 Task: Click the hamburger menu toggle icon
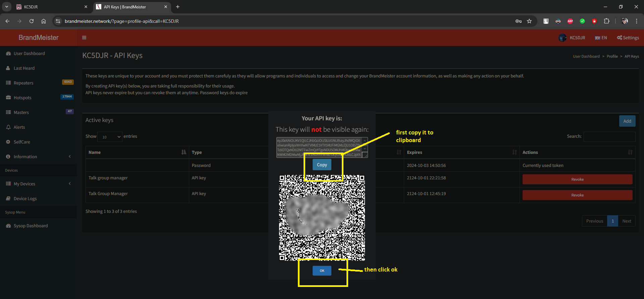[84, 38]
